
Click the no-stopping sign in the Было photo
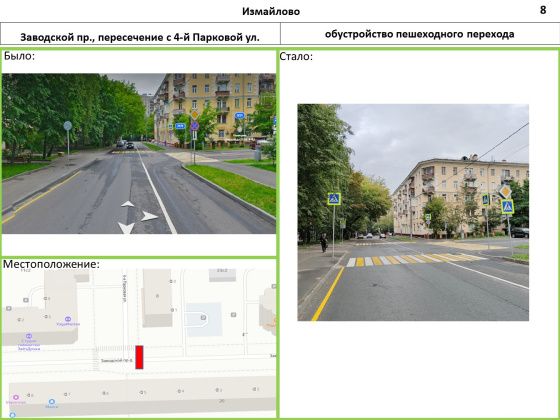pos(194,126)
